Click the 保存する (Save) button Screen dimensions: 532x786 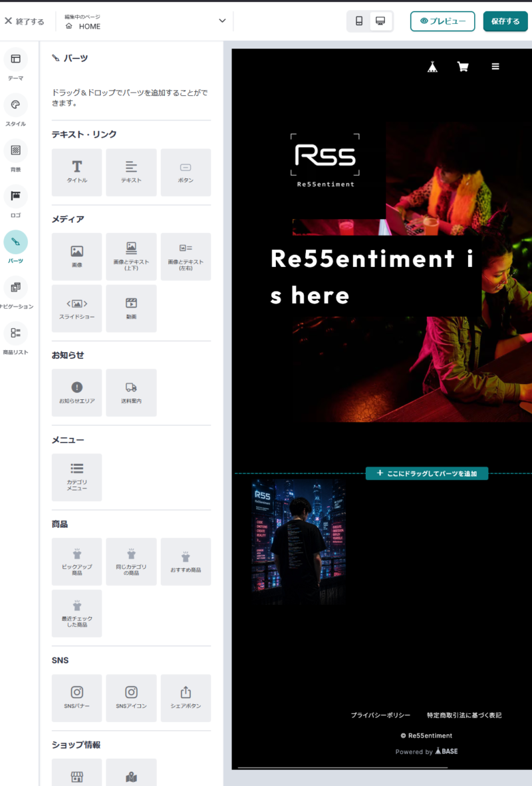tap(505, 21)
